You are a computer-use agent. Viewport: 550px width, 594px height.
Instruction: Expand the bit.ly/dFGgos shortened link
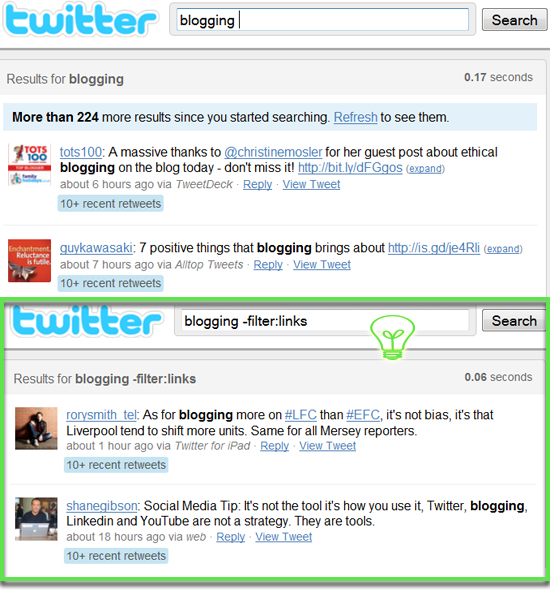(x=425, y=169)
